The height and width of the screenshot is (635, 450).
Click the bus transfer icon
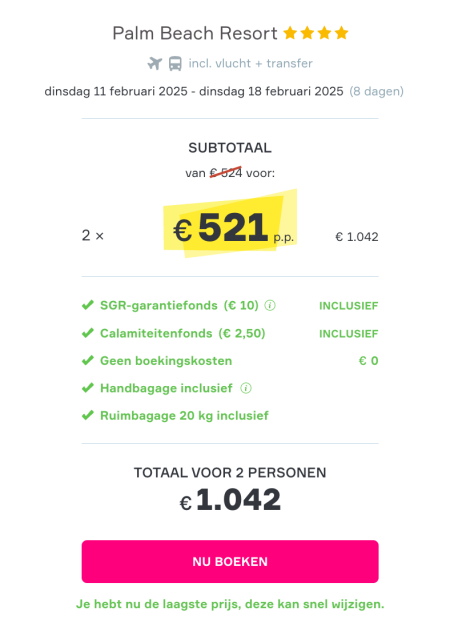(x=175, y=64)
